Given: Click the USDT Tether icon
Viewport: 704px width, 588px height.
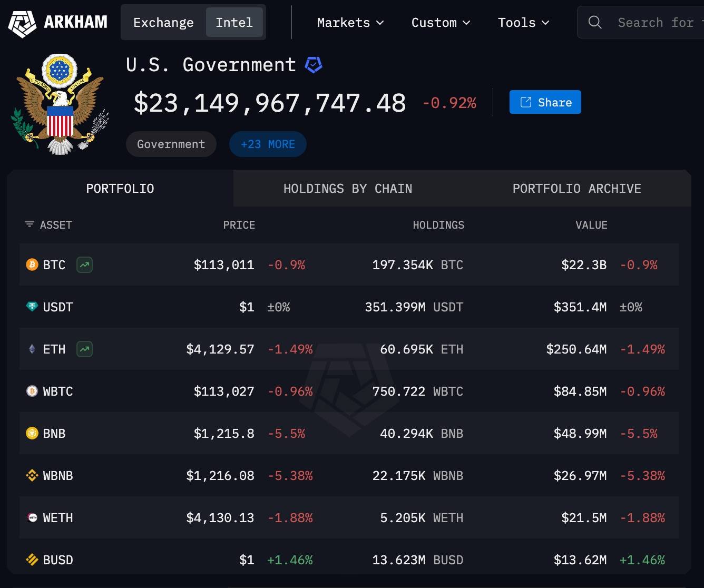Looking at the screenshot, I should click(x=32, y=307).
